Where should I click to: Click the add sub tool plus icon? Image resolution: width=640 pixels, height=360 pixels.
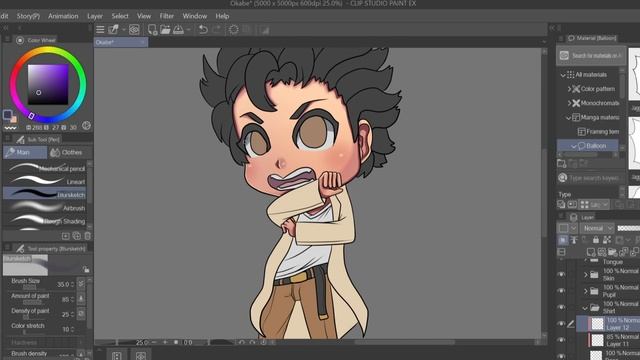pos(65,236)
